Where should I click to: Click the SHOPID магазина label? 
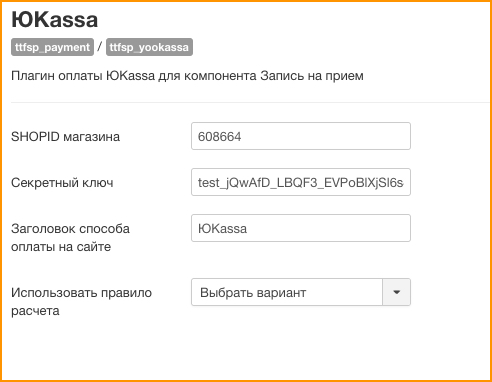tap(65, 137)
